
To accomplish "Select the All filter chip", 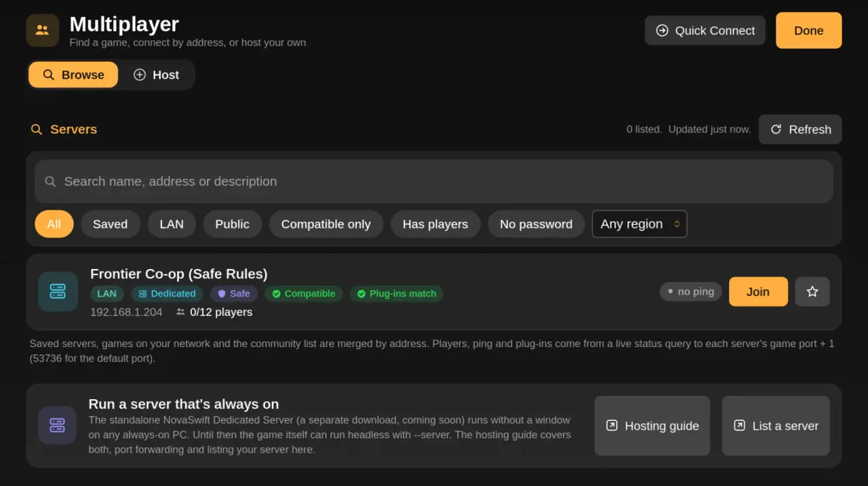I will (54, 224).
